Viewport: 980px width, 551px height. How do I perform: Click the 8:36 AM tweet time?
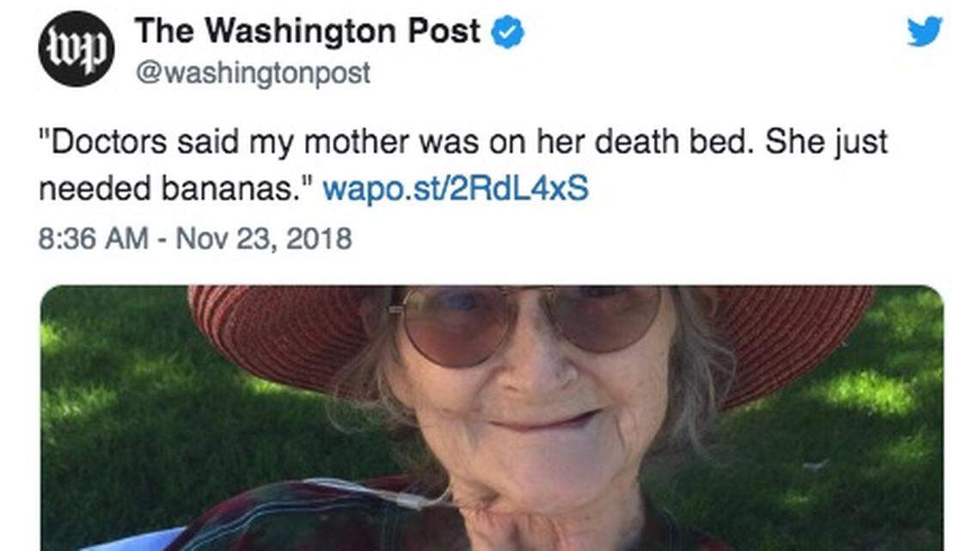point(93,238)
